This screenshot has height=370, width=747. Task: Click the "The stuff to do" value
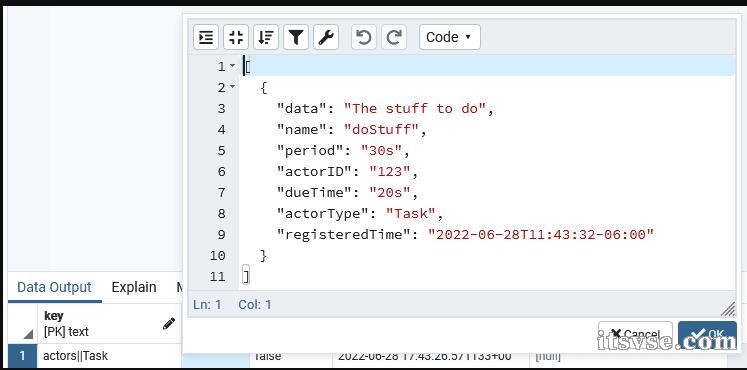tap(414, 109)
